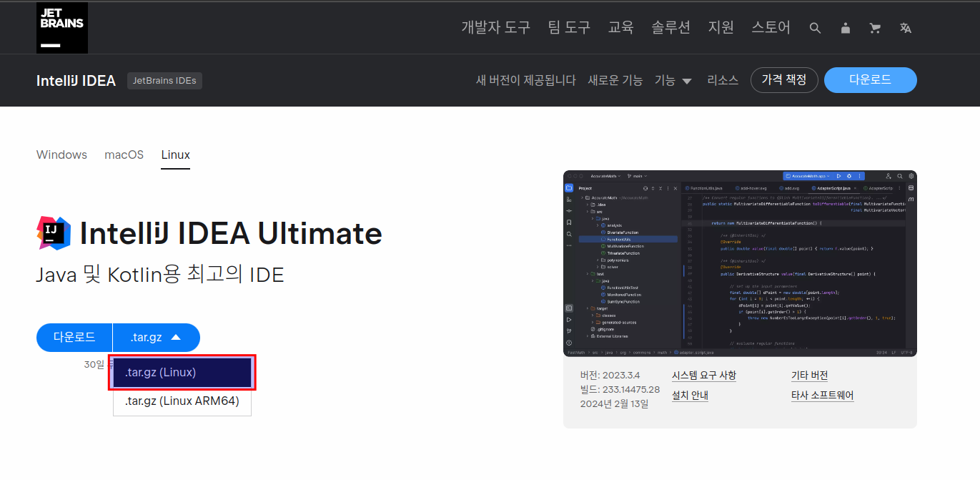Viewport: 980px width, 480px height.
Task: Open the 타사 소프트웨어 link
Action: point(823,396)
